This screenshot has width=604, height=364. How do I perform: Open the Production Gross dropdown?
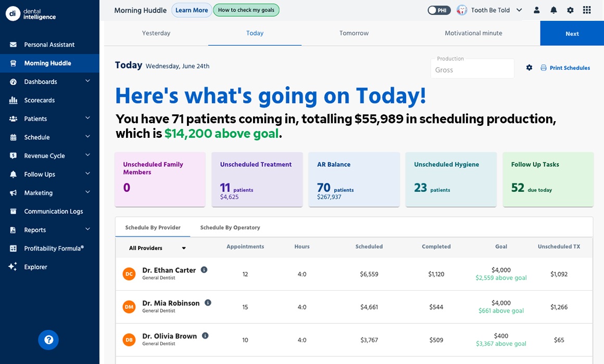[x=472, y=69]
